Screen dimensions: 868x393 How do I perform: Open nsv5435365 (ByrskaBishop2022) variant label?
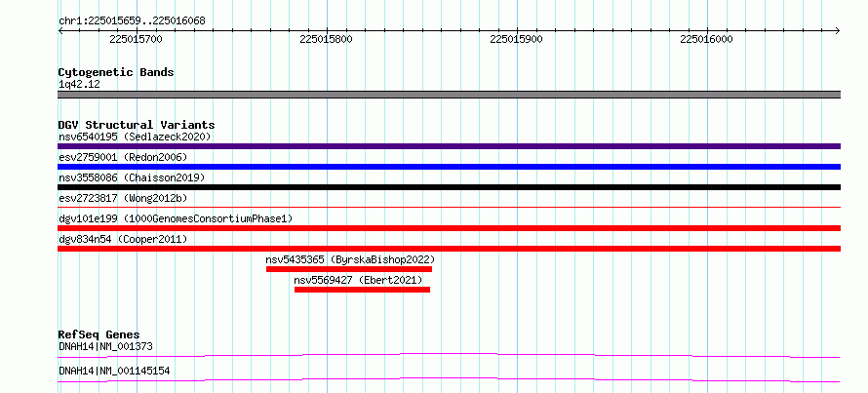pyautogui.click(x=350, y=259)
